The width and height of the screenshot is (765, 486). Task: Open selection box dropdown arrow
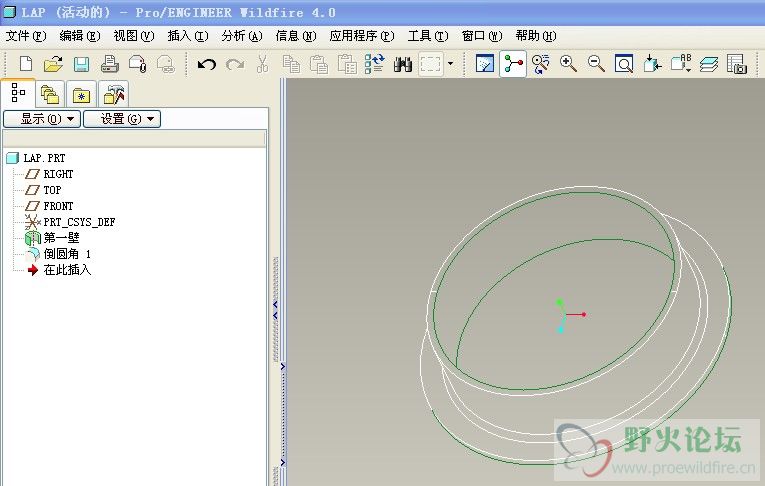[450, 63]
